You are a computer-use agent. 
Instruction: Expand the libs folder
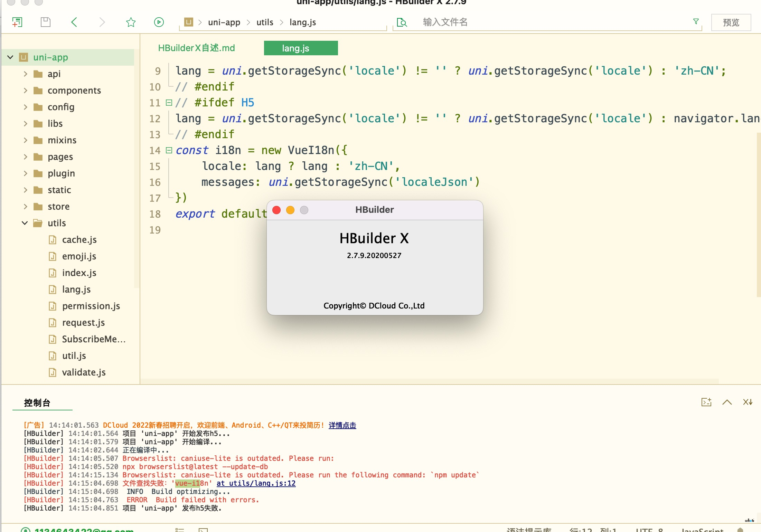tap(25, 123)
